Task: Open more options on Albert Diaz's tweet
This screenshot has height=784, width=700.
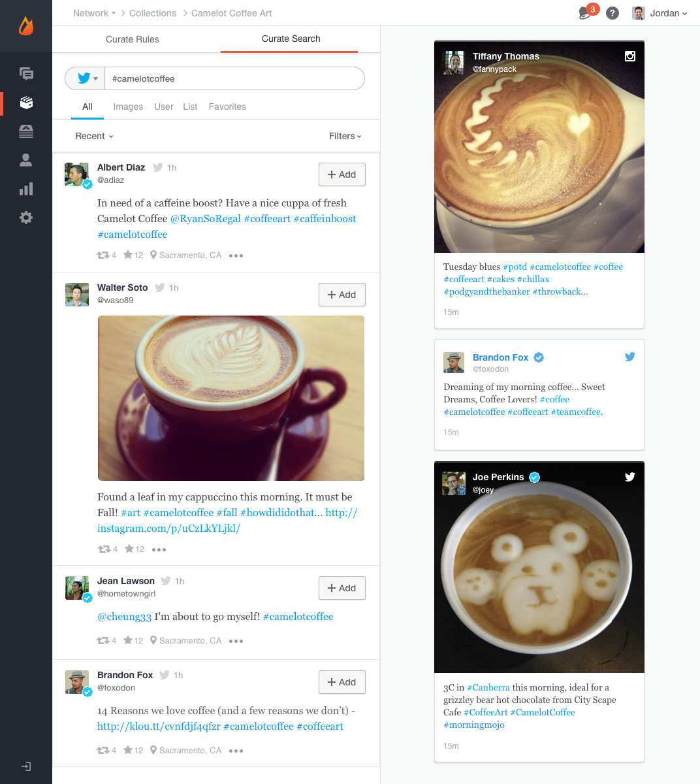Action: 236,255
